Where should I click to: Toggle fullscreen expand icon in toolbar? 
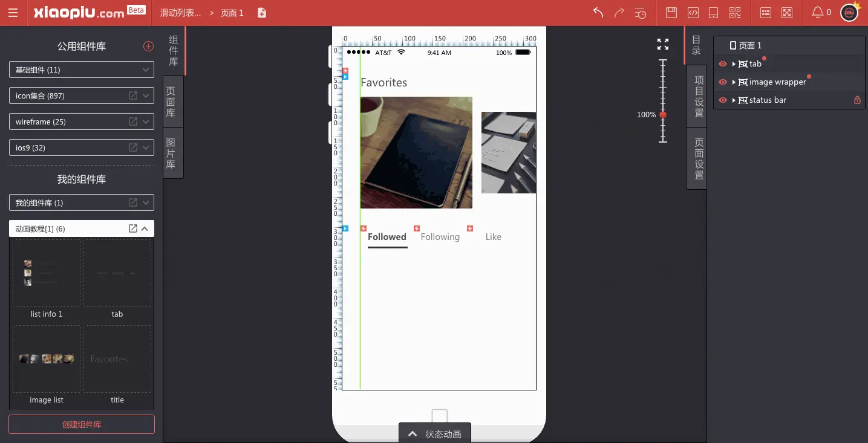pyautogui.click(x=787, y=13)
